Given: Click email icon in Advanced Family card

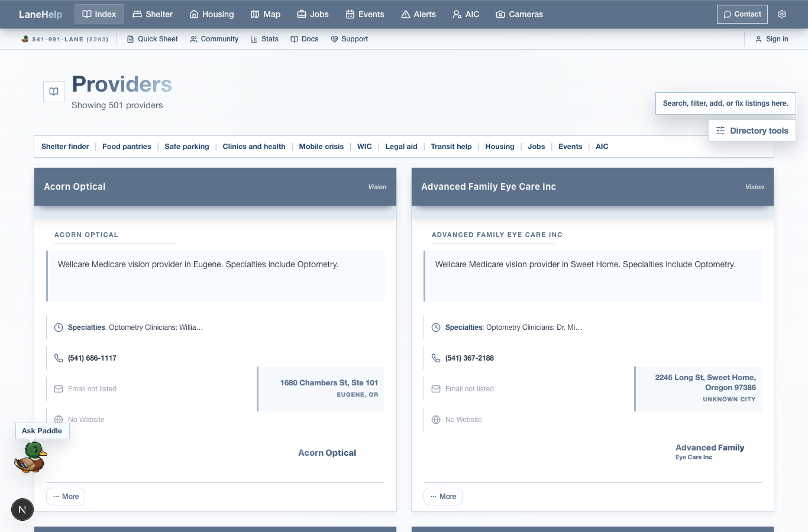Looking at the screenshot, I should pyautogui.click(x=436, y=389).
